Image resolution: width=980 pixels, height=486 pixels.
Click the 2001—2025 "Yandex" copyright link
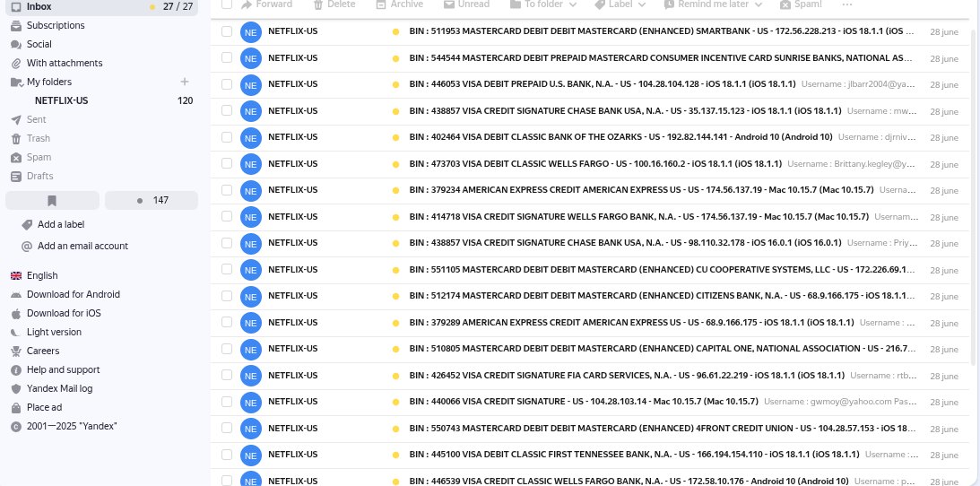(72, 426)
